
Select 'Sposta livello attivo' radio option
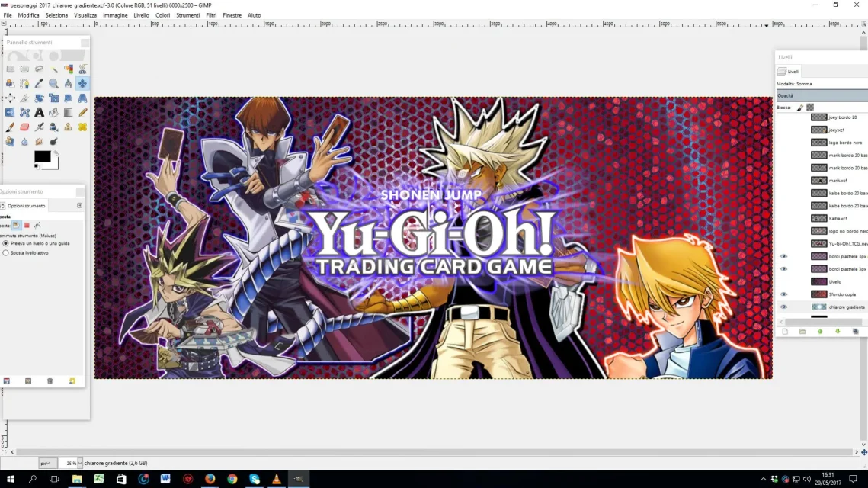(x=26, y=253)
